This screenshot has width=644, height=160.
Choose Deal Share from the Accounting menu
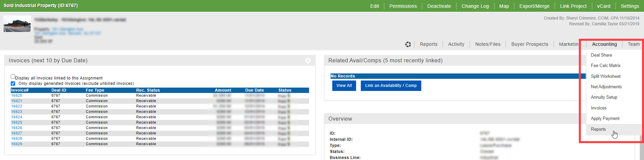point(601,55)
